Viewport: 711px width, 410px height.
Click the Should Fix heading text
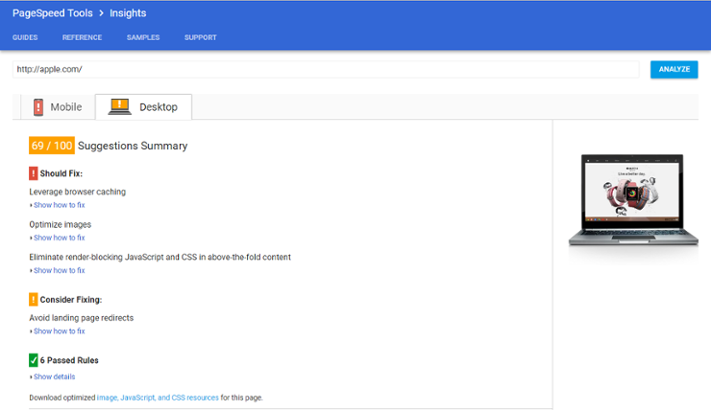tap(61, 173)
